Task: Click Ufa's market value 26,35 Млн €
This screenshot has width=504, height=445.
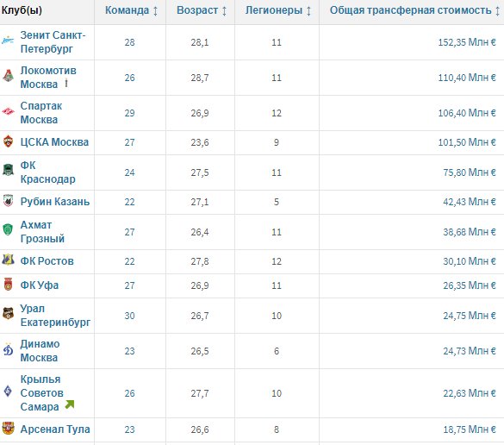Action: [x=470, y=285]
